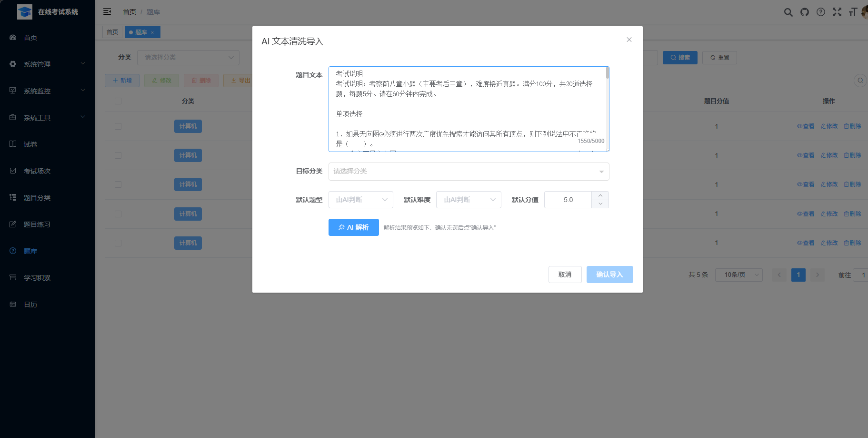Open the 默认难度 dropdown
Viewport: 868px width, 438px height.
(x=469, y=200)
